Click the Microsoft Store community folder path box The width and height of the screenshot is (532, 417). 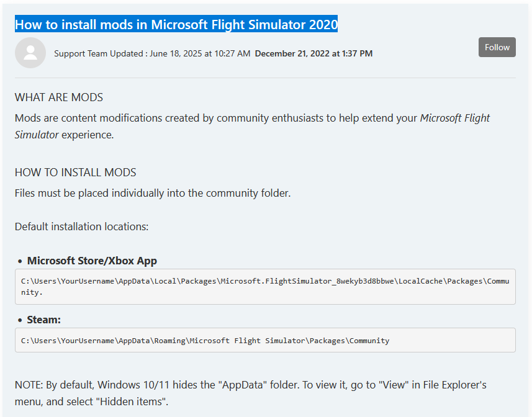[x=265, y=287]
